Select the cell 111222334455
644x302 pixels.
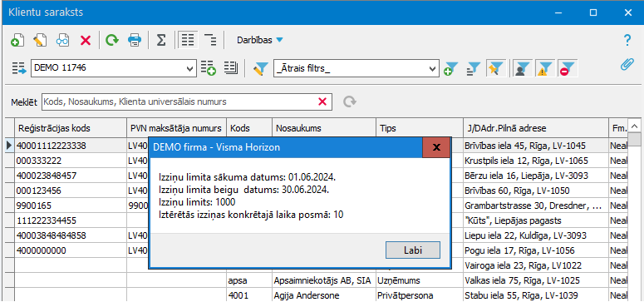tap(71, 220)
